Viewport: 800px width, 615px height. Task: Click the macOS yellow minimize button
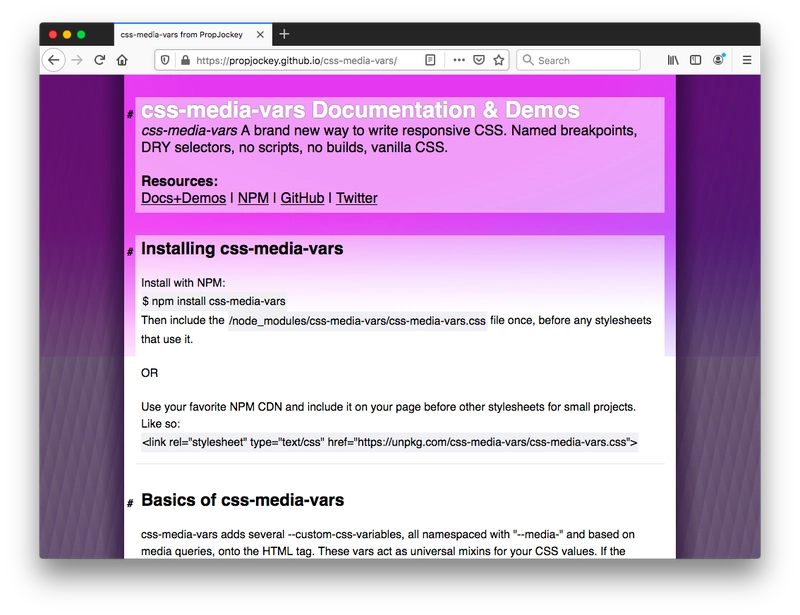(x=67, y=35)
